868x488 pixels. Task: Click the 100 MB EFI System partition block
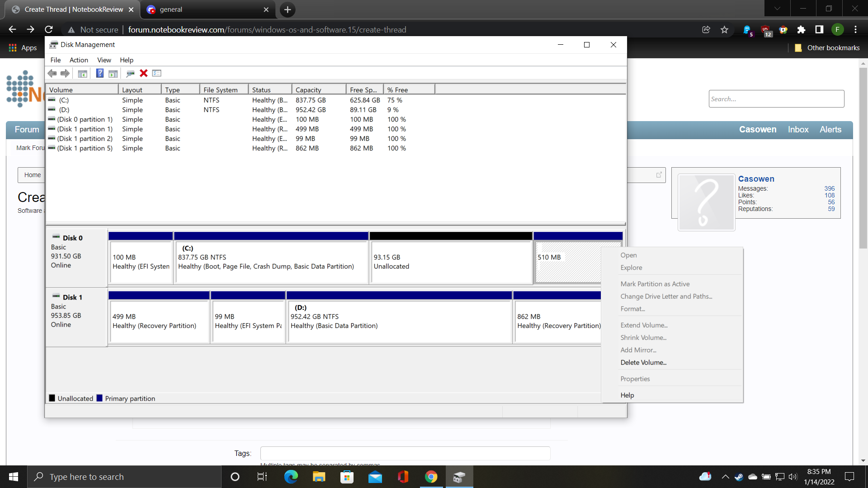(141, 258)
